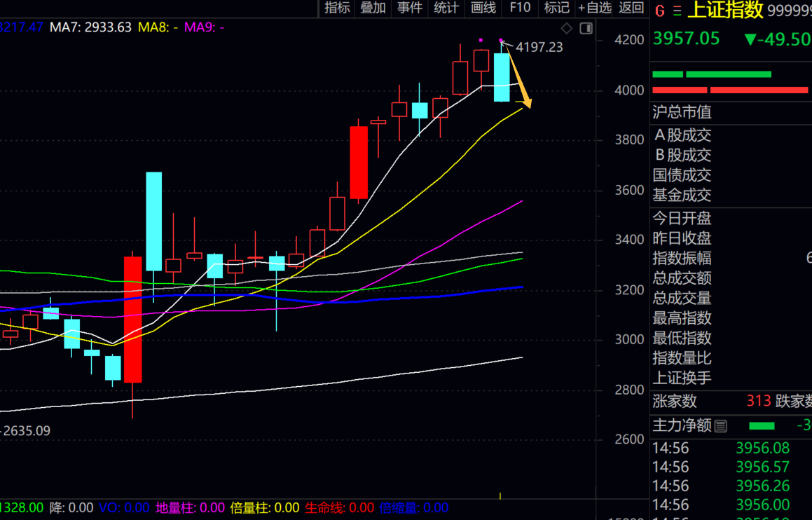Expand the 统计 statistics dropdown
Image resolution: width=812 pixels, height=520 pixels.
pyautogui.click(x=446, y=8)
